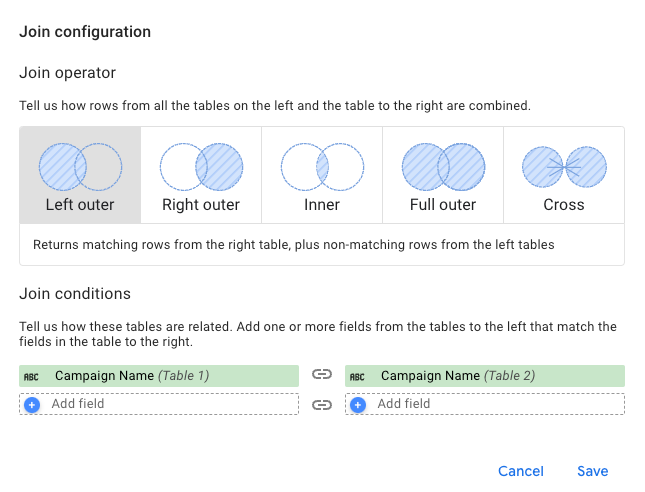Click the blue plus icon in left Add field
Viewport: 645px width, 492px height.
32,405
